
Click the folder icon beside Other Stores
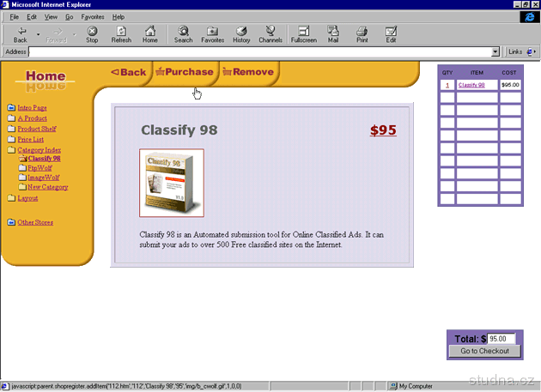[11, 221]
